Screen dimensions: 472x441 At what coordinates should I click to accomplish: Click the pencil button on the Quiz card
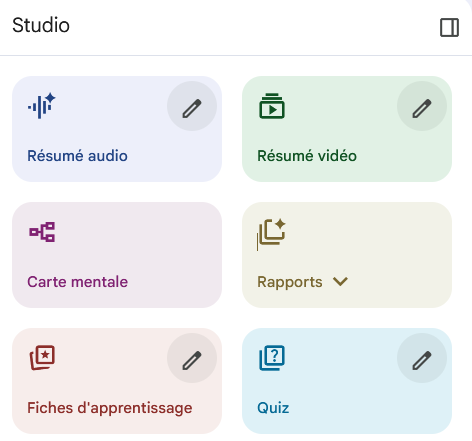422,358
